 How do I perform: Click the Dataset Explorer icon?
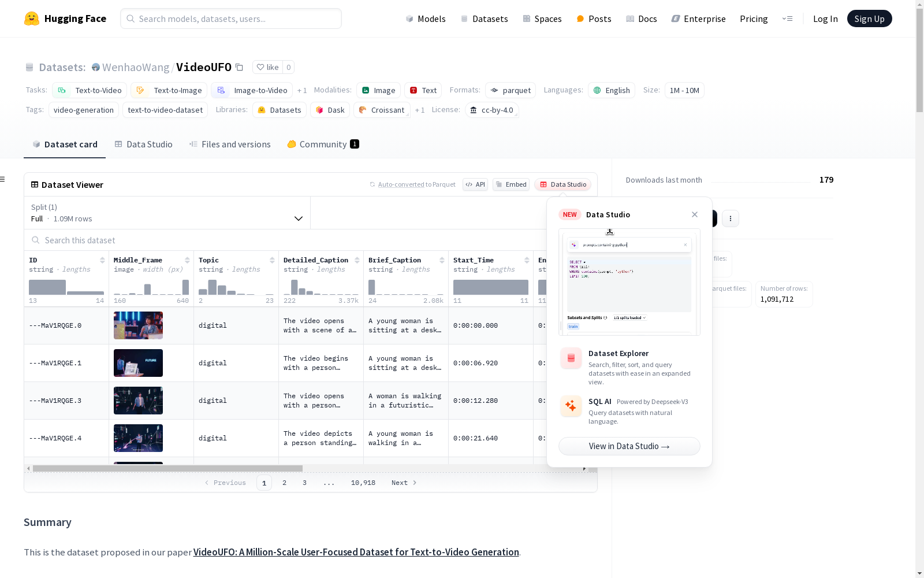571,358
